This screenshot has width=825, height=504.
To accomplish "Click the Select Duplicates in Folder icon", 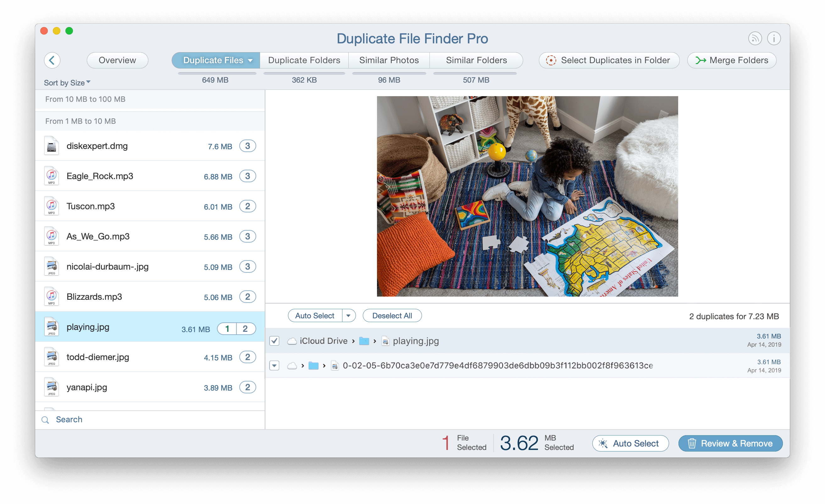I will click(551, 60).
